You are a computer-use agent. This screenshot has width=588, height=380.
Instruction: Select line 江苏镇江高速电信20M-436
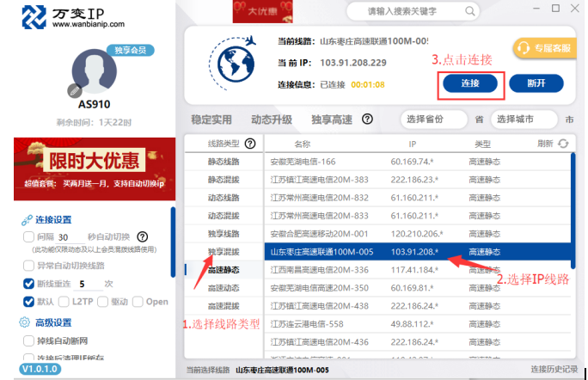pos(418,341)
